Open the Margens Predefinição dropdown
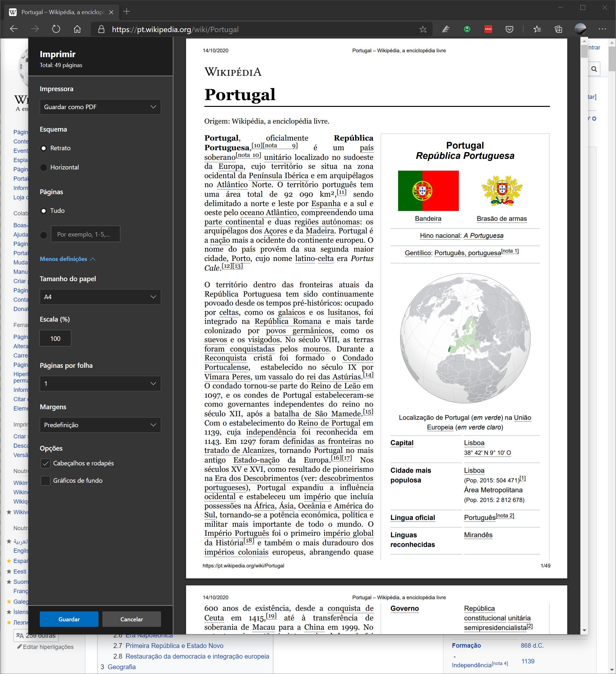Screen dimensions: 616x674 click(100, 425)
